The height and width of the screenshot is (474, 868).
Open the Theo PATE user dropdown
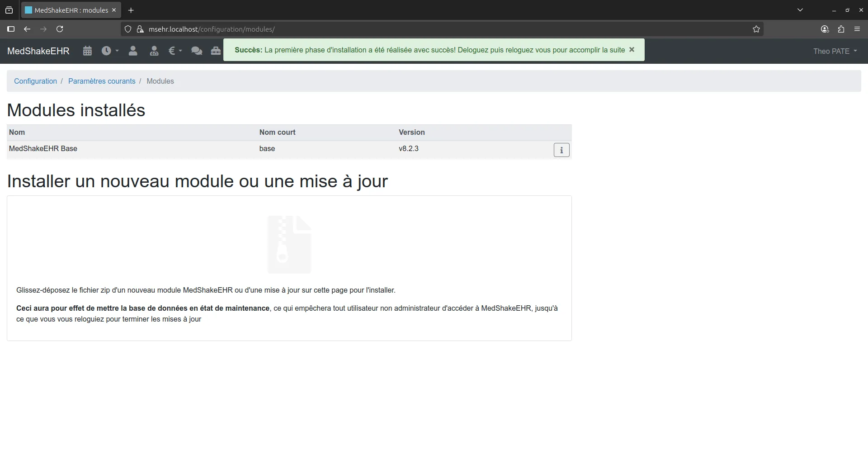pos(835,51)
